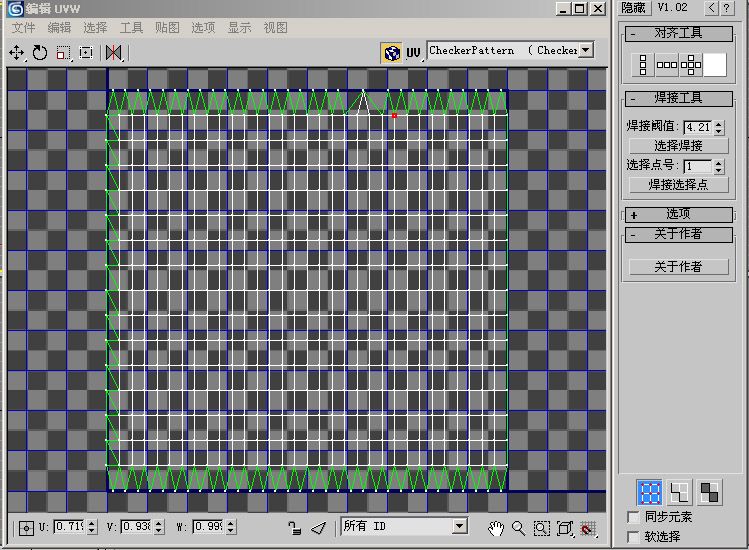This screenshot has width=749, height=550.
Task: Click the W coordinate input field
Action: (x=208, y=527)
